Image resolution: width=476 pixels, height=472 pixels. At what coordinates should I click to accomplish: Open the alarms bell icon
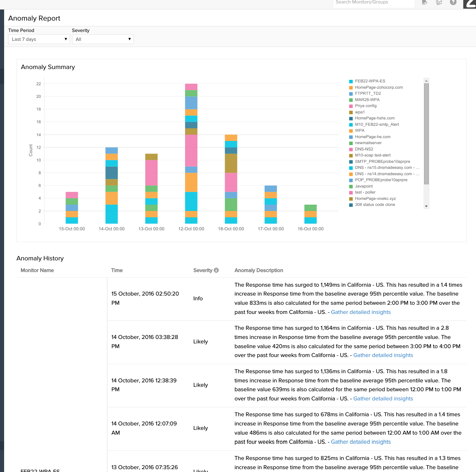pos(424,3)
